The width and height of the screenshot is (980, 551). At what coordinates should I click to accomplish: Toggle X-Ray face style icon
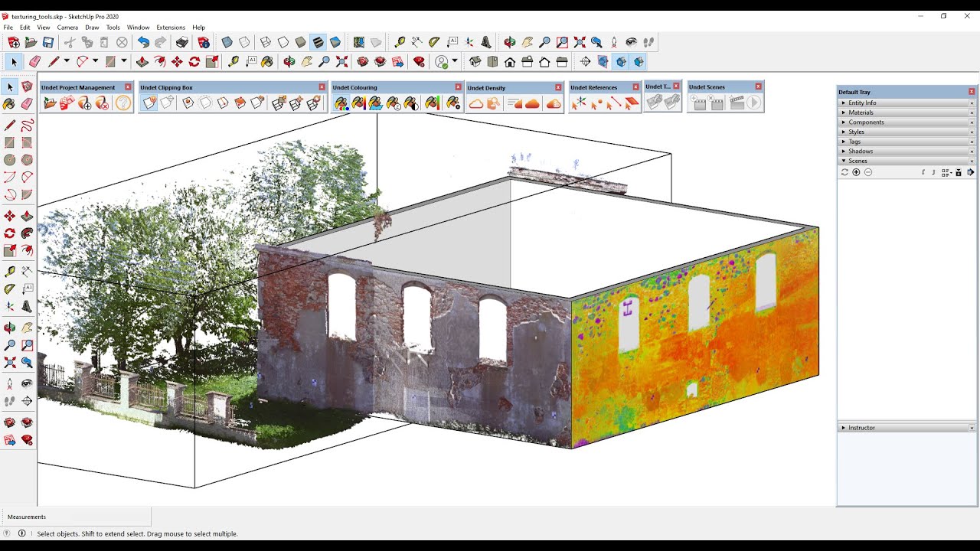tap(227, 42)
